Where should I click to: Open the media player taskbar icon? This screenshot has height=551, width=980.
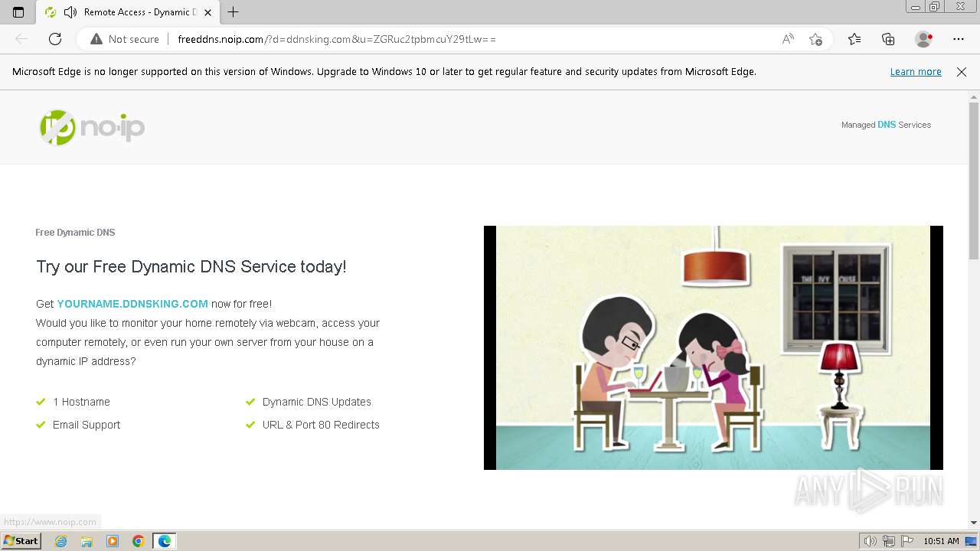113,541
